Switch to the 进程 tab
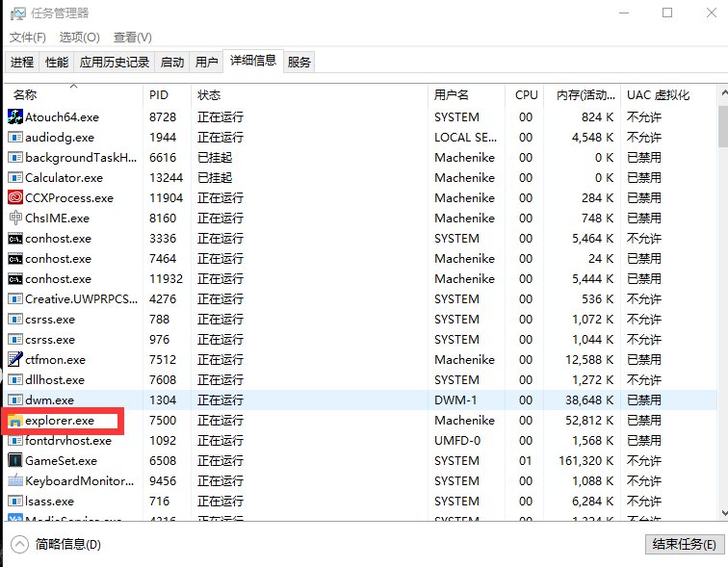 [x=22, y=63]
